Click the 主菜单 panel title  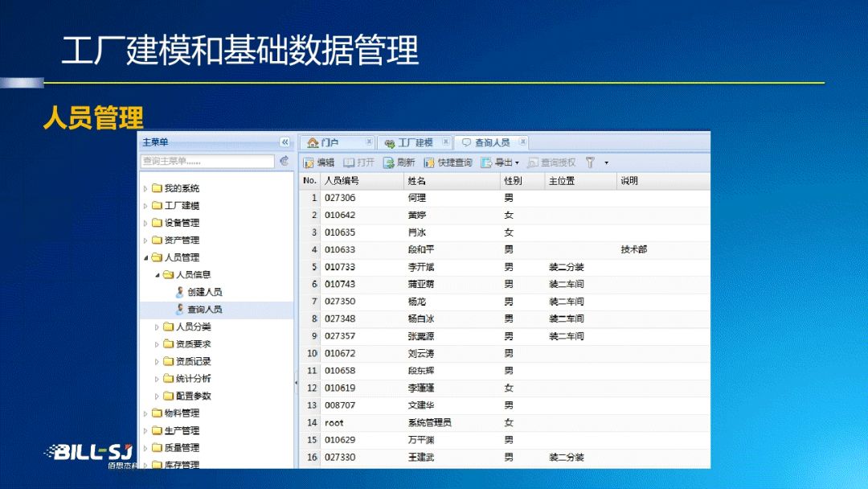[156, 142]
